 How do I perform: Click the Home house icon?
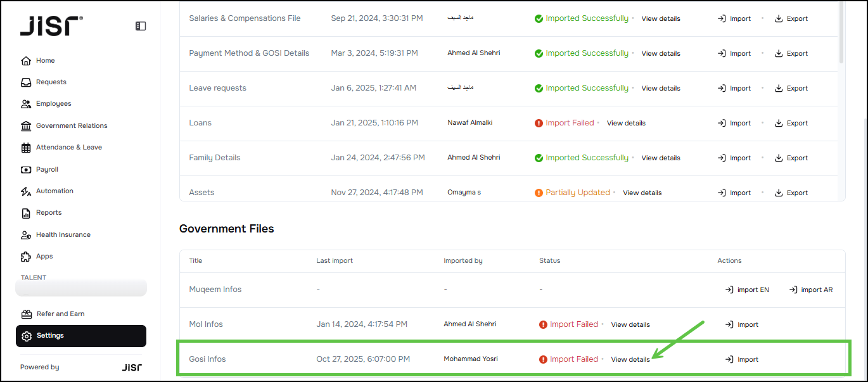point(26,61)
